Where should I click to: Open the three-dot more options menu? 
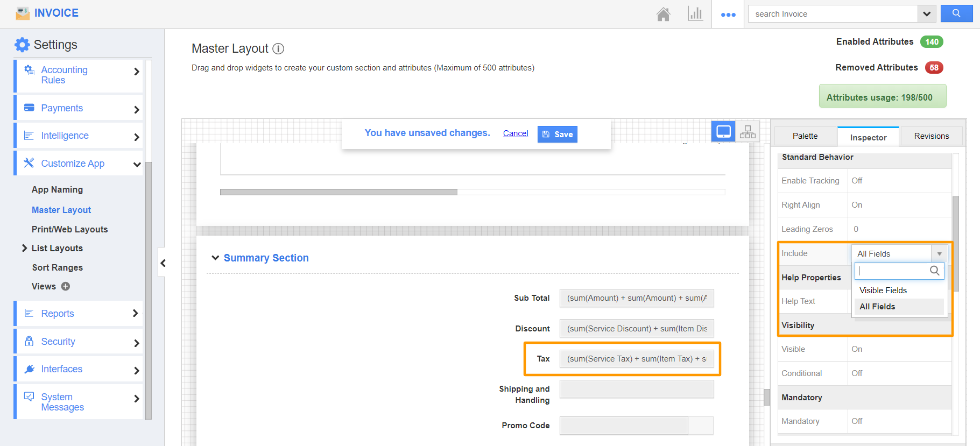pyautogui.click(x=728, y=15)
